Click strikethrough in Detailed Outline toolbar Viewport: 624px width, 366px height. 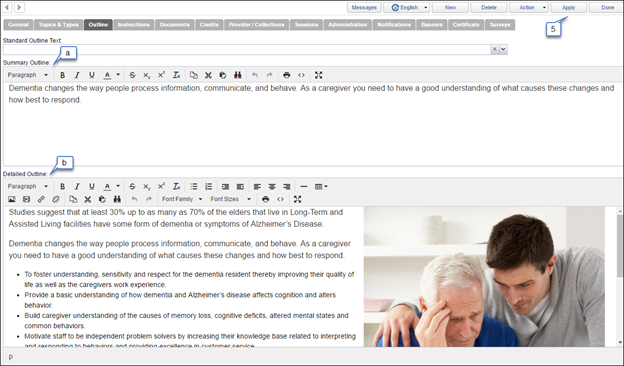coord(132,186)
